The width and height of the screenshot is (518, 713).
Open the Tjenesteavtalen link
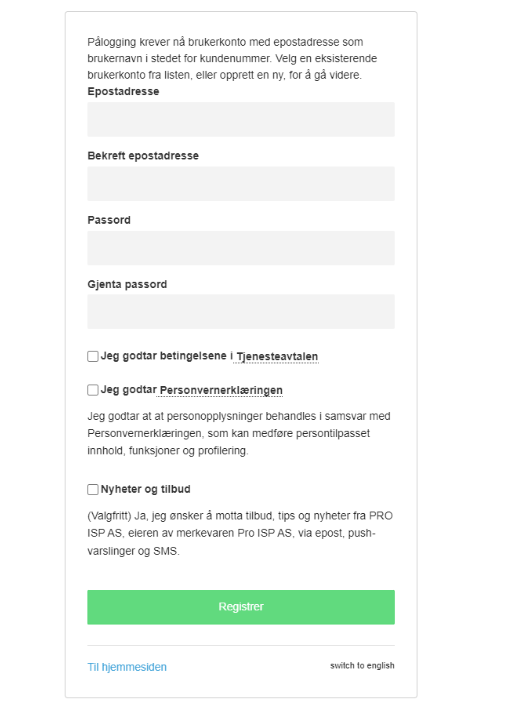[x=277, y=356]
